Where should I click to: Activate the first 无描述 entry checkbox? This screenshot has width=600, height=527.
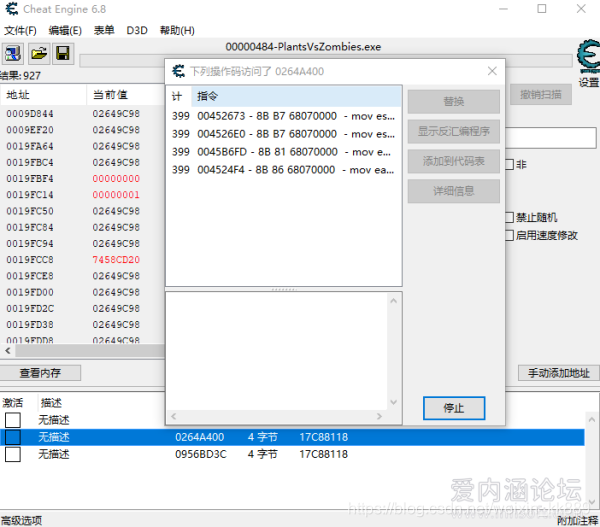[x=13, y=420]
